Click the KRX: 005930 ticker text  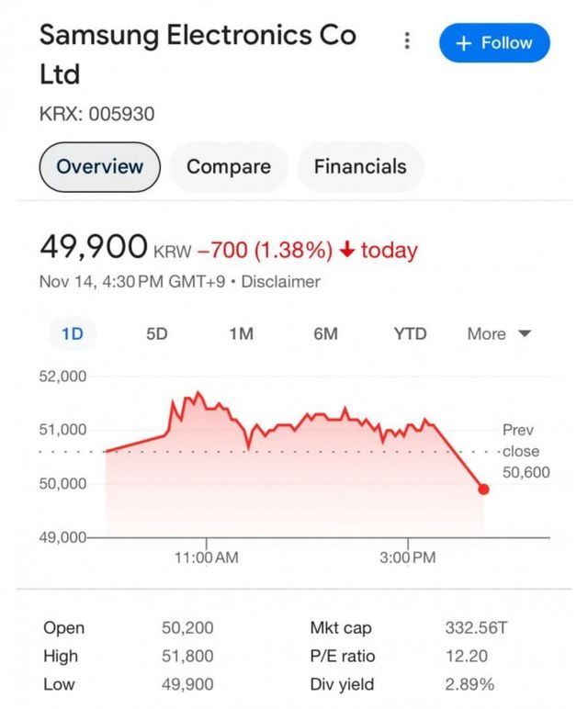click(x=96, y=115)
